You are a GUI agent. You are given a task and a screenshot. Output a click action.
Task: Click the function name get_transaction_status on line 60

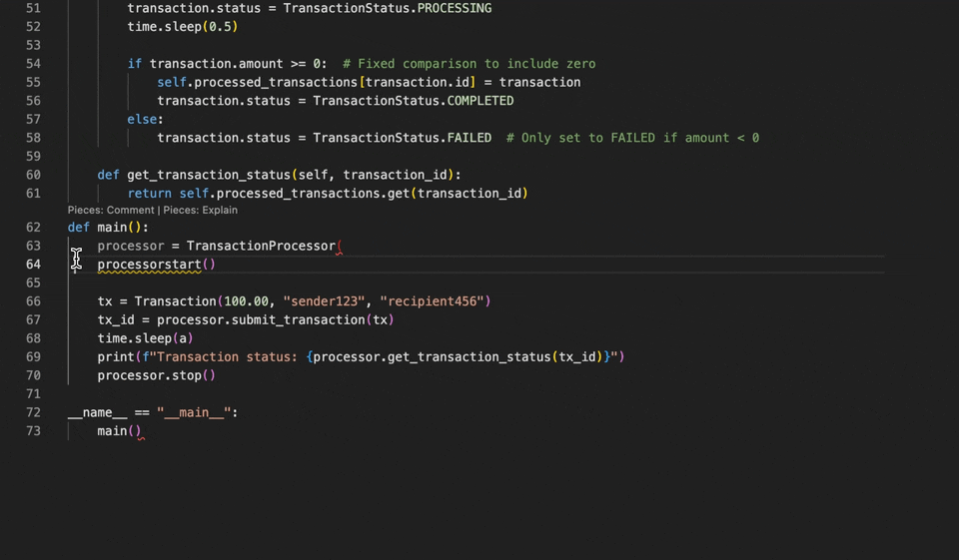[209, 175]
